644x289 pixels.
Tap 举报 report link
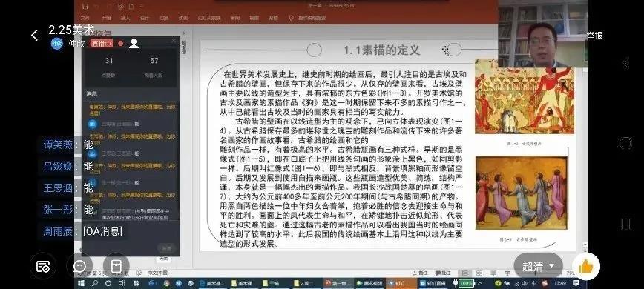pyautogui.click(x=594, y=36)
